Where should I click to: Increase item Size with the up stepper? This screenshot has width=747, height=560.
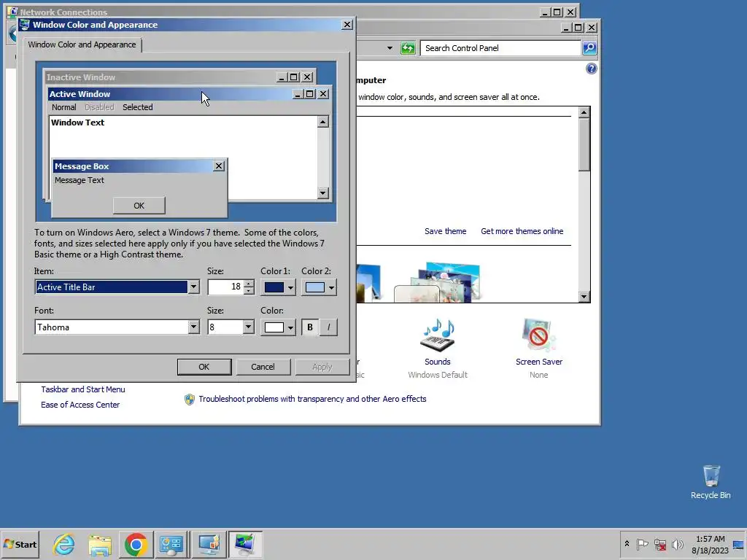(249, 284)
